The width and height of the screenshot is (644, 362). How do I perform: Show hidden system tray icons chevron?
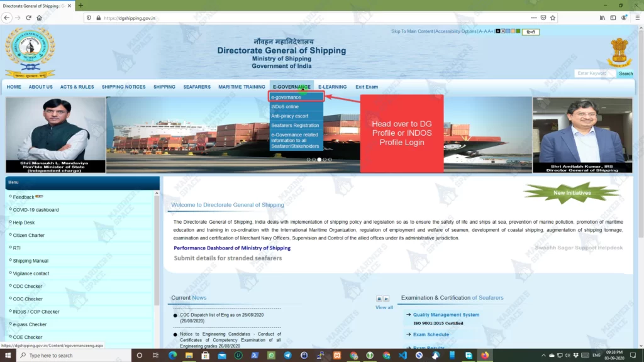tap(543, 356)
